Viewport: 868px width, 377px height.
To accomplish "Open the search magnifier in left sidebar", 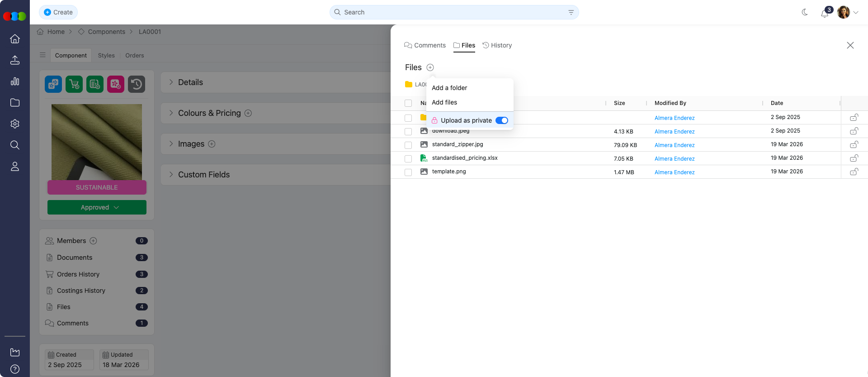I will click(x=15, y=145).
